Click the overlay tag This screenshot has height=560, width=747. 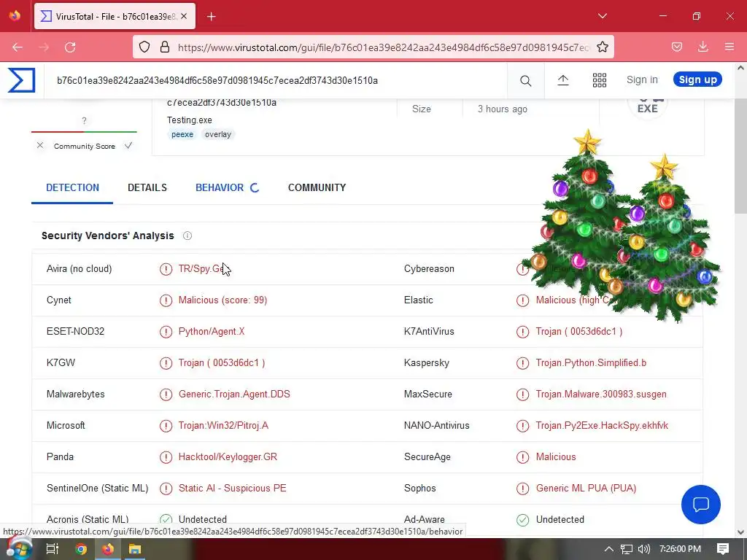pos(217,134)
